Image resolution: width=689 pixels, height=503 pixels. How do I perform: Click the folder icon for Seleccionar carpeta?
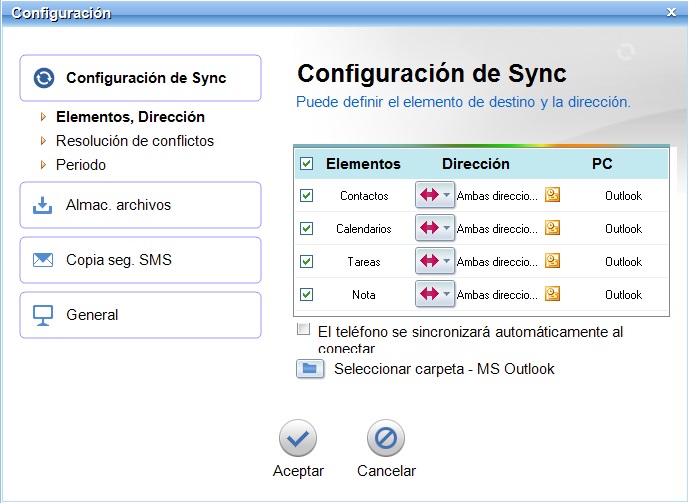tap(310, 369)
